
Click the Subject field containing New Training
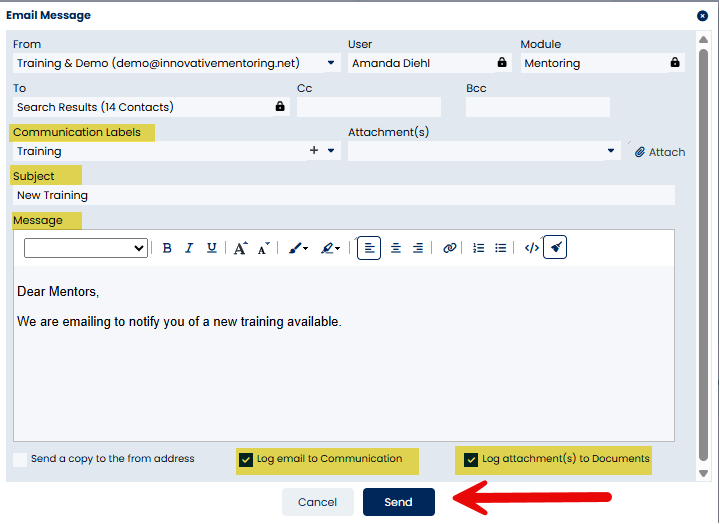tap(344, 195)
